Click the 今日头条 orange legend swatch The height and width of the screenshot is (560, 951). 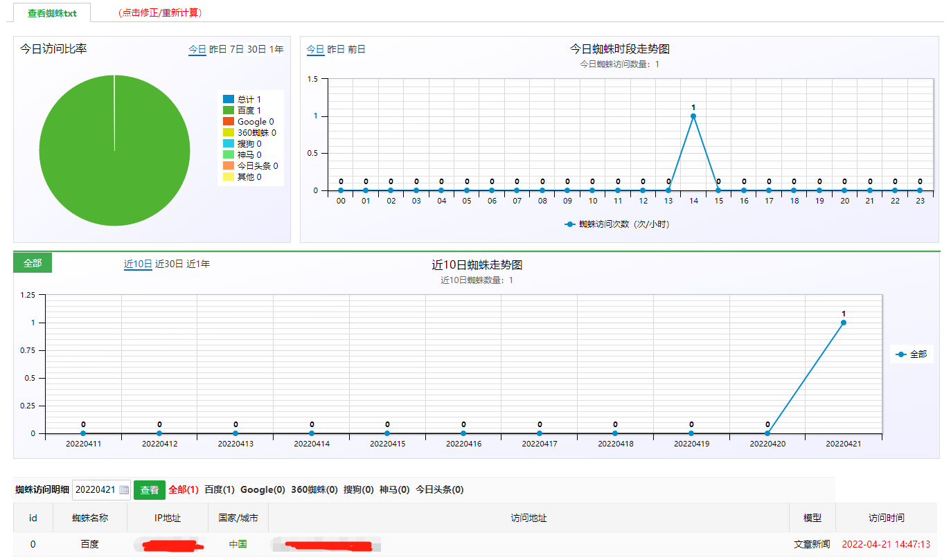click(x=229, y=166)
